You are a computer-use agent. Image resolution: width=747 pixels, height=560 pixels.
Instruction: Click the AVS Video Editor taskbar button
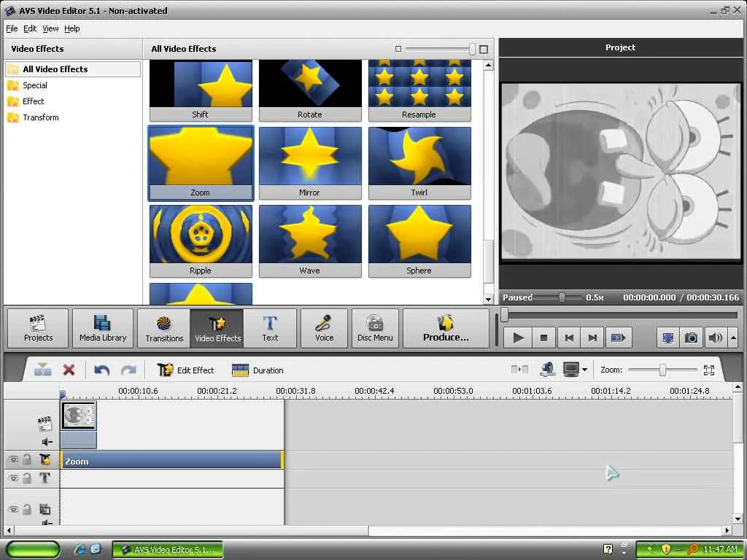[x=168, y=550]
